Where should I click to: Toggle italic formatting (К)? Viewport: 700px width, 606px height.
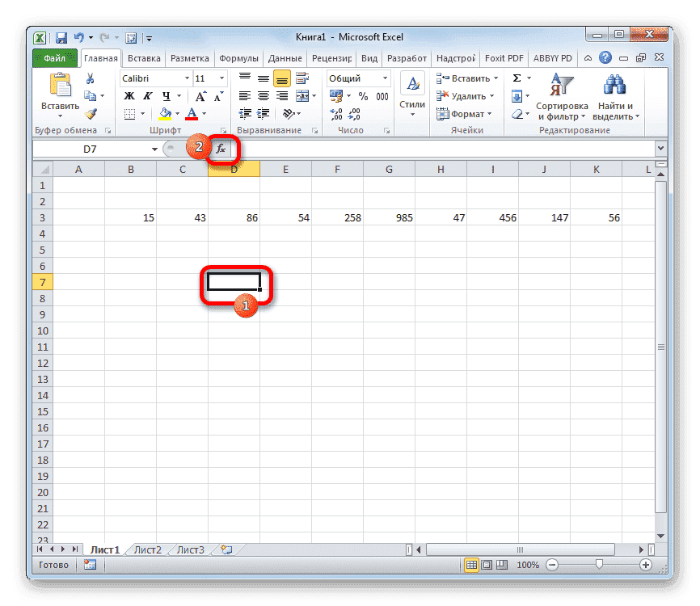[146, 95]
